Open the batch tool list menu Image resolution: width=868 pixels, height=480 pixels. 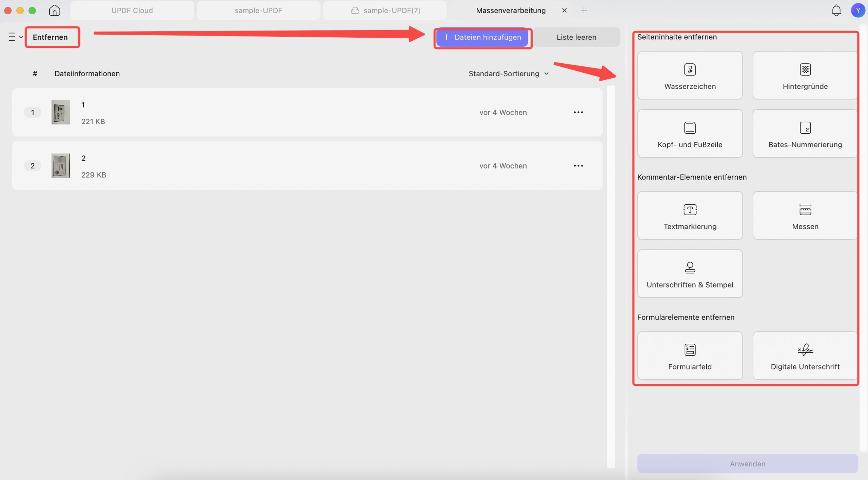[16, 37]
